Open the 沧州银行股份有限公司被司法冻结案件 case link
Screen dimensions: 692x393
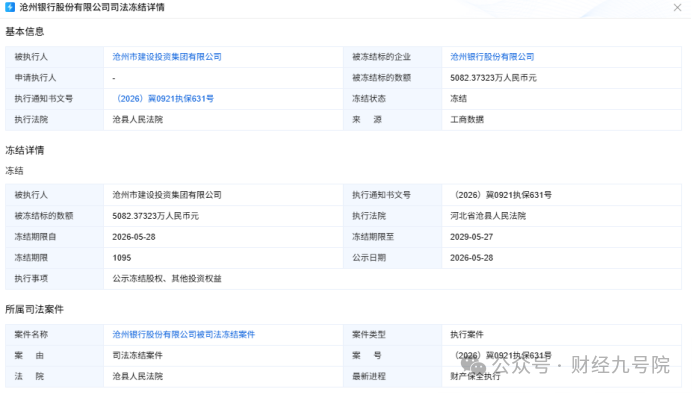coord(184,335)
